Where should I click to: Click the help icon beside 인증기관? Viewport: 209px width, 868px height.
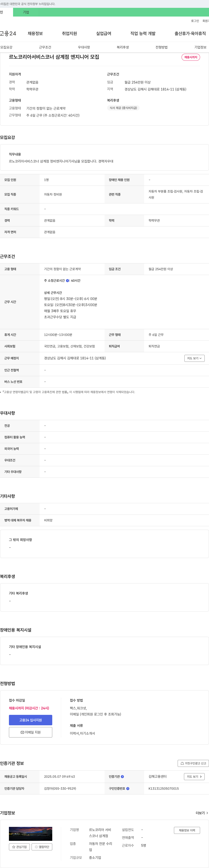[x=122, y=777]
